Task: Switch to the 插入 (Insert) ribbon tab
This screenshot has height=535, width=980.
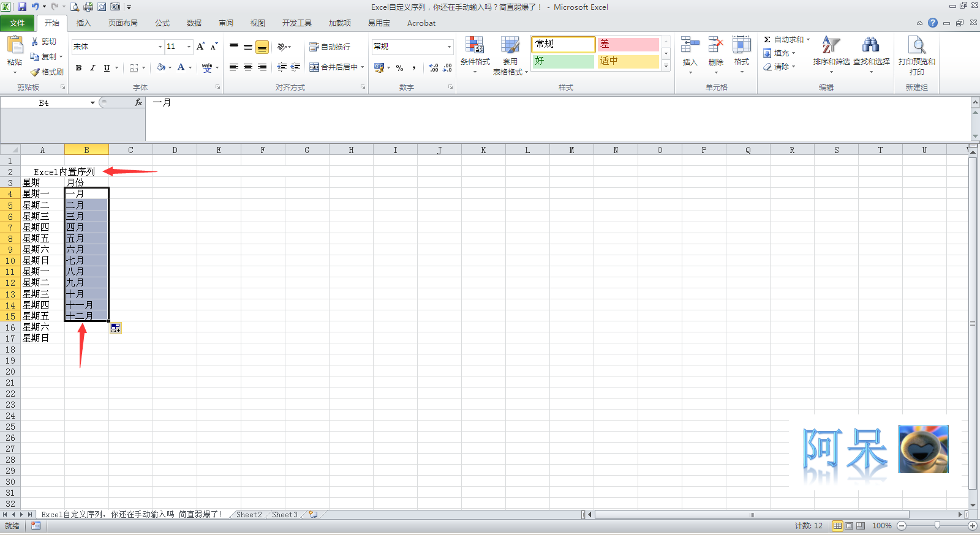Action: (83, 23)
